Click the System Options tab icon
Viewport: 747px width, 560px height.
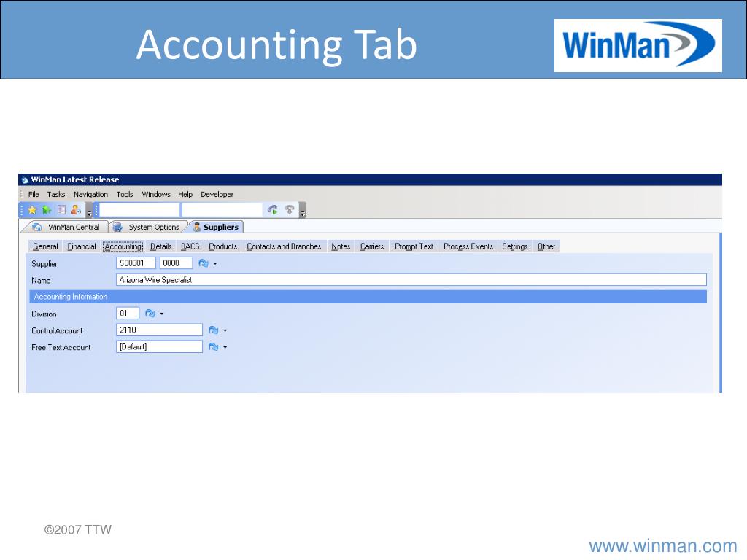[x=117, y=227]
